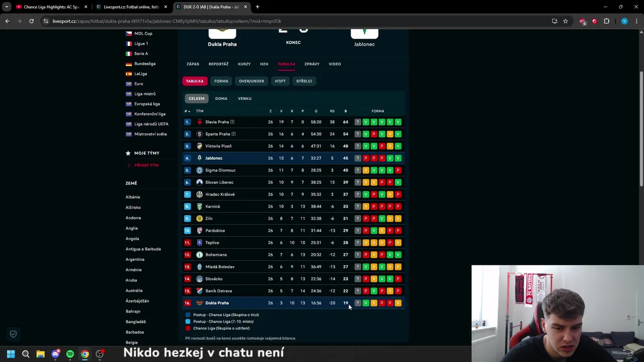This screenshot has width=644, height=362.
Task: Sort the table by the # column
Action: coord(187,111)
